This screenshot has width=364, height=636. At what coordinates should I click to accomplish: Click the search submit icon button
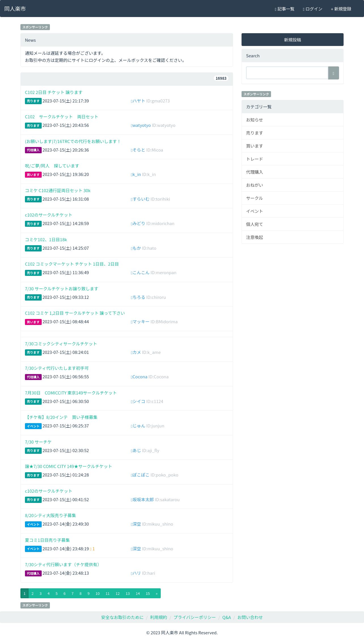point(333,73)
